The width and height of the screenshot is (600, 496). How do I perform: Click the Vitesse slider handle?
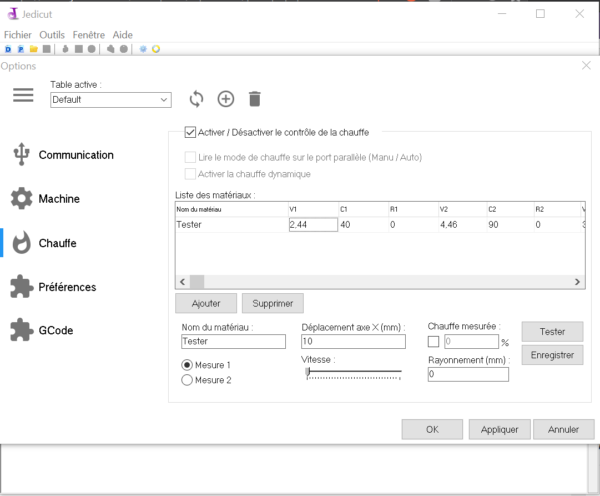[x=308, y=372]
